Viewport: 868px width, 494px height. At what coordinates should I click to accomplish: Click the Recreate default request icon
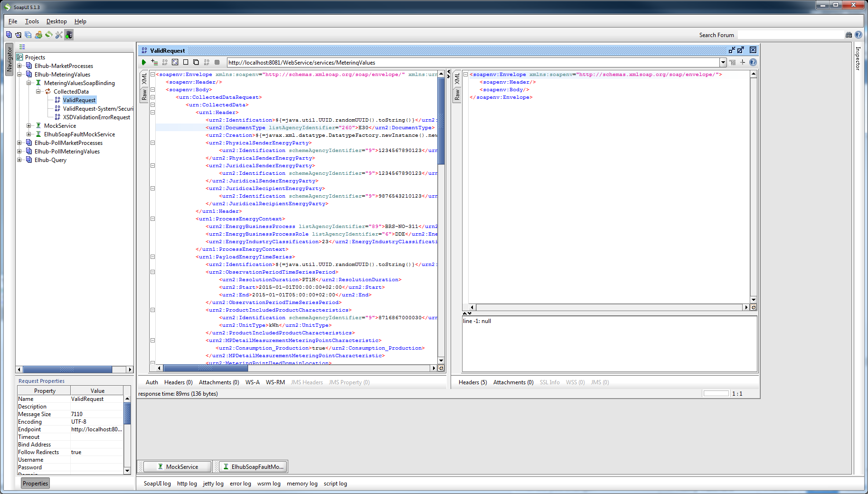tap(175, 62)
